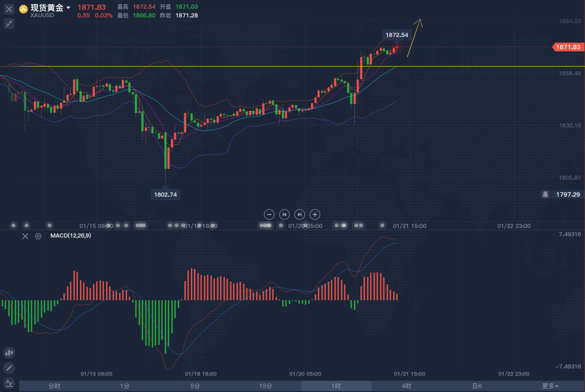Switch to the 分时 timeframe tab

pos(54,386)
